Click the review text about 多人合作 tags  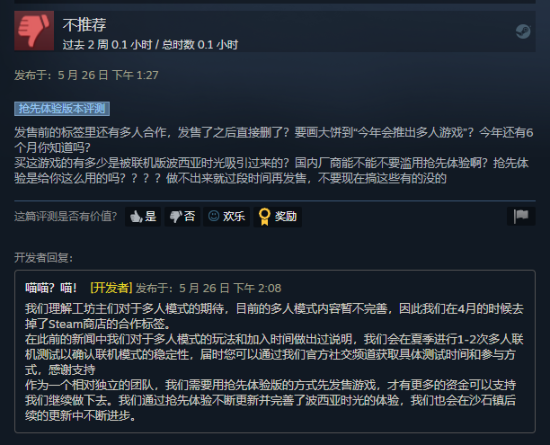coord(274,140)
